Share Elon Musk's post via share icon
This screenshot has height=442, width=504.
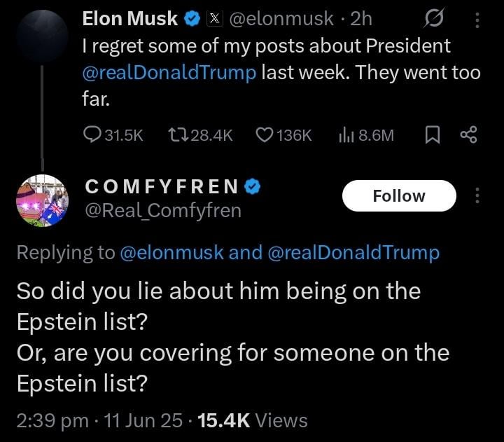point(468,134)
